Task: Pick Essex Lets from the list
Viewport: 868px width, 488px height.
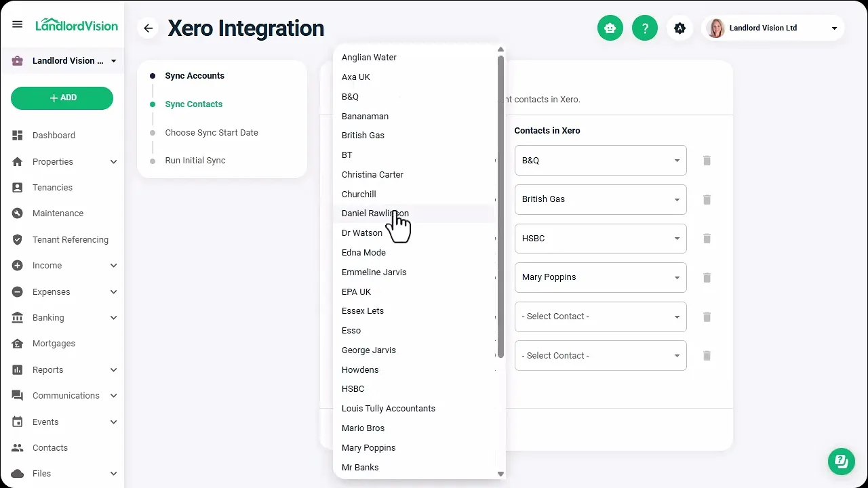Action: click(416, 311)
